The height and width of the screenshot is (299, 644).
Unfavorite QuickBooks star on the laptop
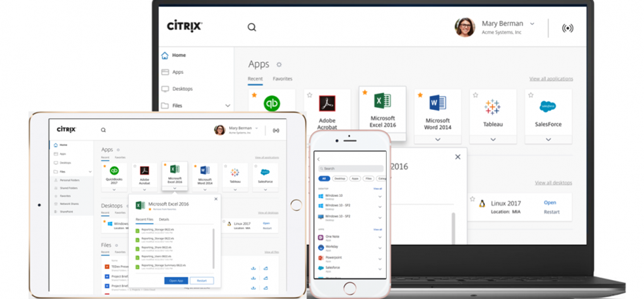(254, 95)
